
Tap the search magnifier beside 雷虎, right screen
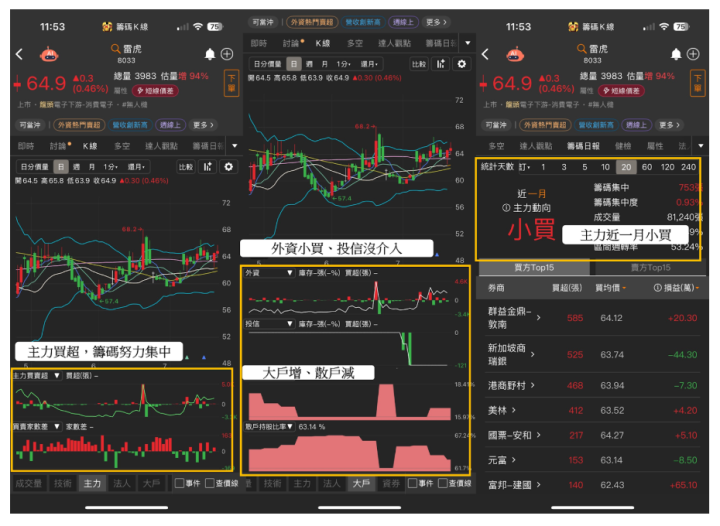[x=581, y=49]
